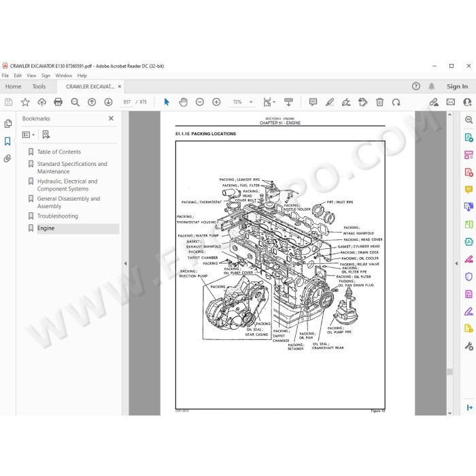Zoom out with the minus icon
The width and height of the screenshot is (476, 476).
point(200,102)
